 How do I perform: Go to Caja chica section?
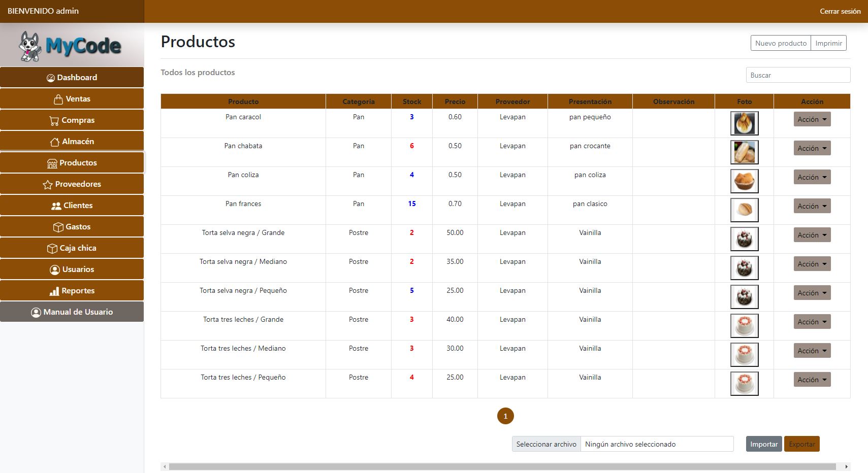pos(72,248)
